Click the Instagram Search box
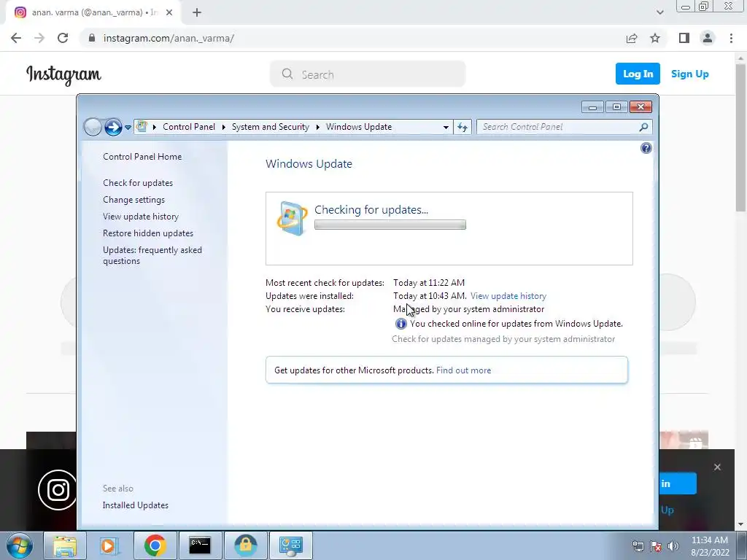Screen dimensions: 747x560 (368, 74)
